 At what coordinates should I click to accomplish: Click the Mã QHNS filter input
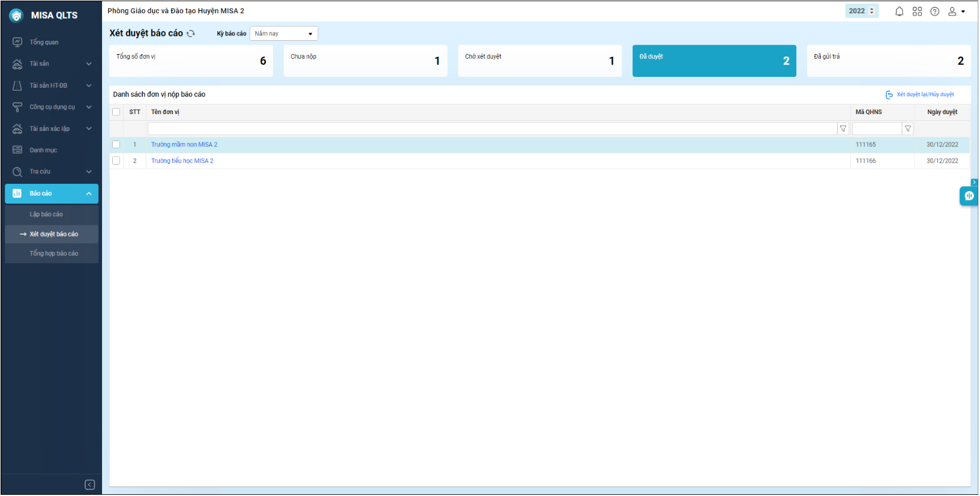[877, 129]
